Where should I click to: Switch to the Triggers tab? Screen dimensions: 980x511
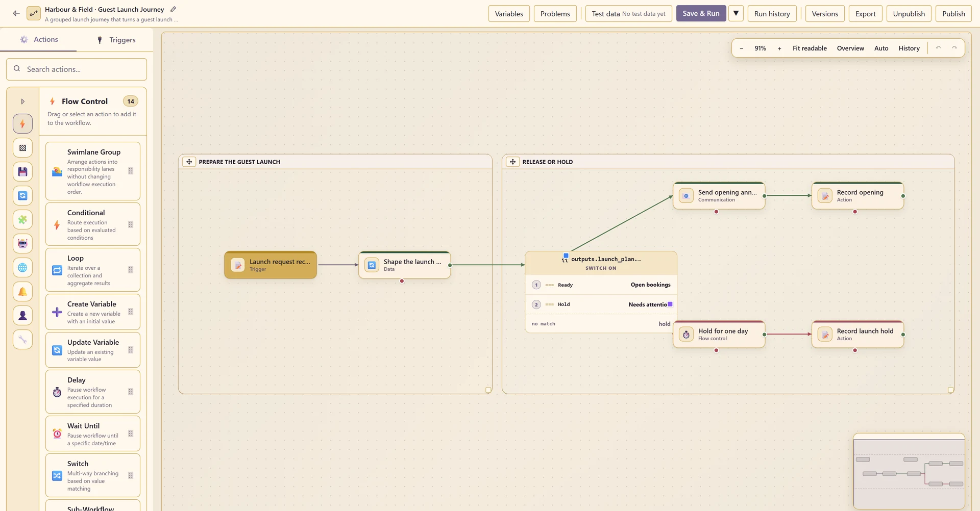(116, 40)
